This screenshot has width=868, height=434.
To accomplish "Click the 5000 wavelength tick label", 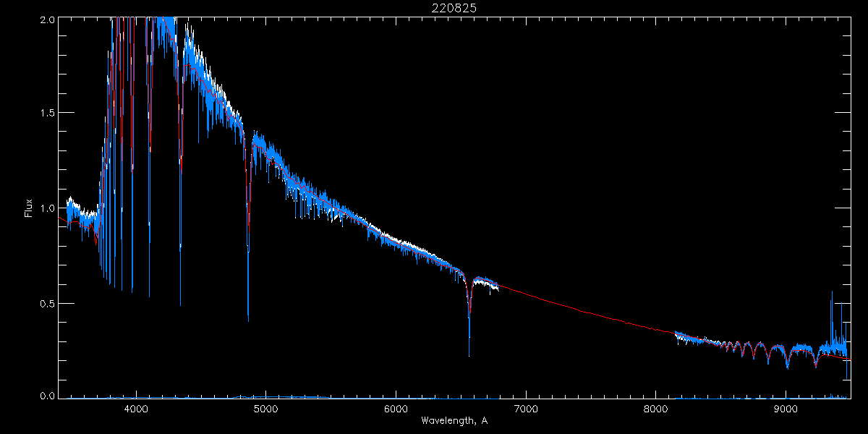I will pyautogui.click(x=265, y=409).
